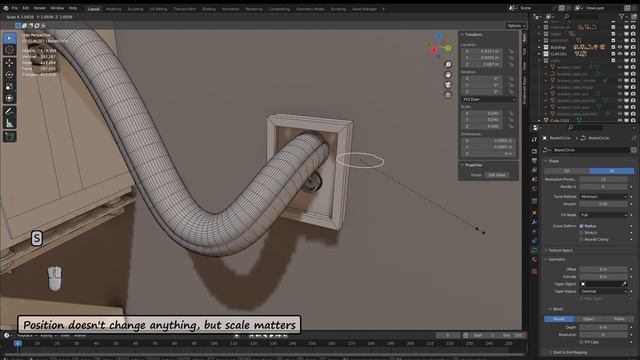Select the Round bevel mode button
640x360 pixels.
[559, 319]
